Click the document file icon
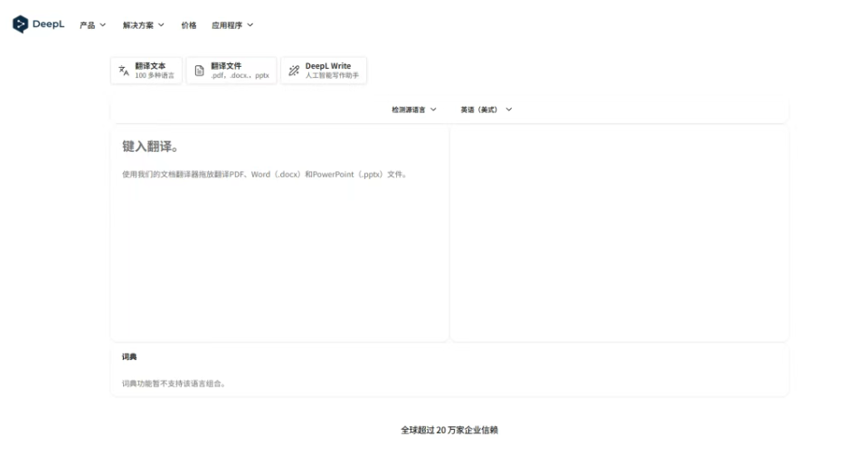 [x=199, y=71]
